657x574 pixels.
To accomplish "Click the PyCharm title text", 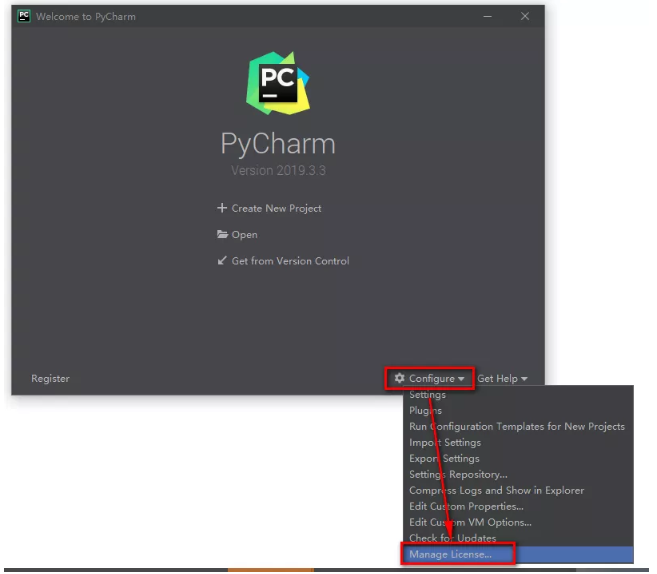I will click(x=278, y=143).
